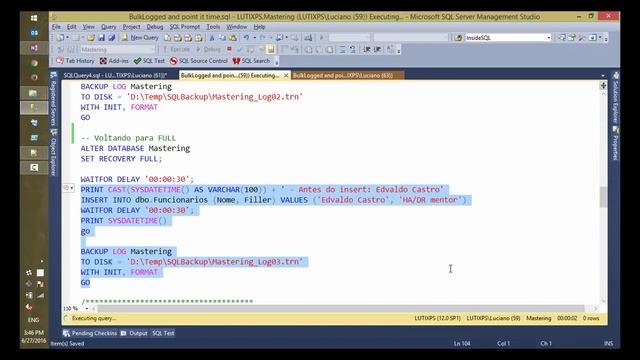
Task: Expand the SQL editor toolbar overflow options
Action: [398, 50]
